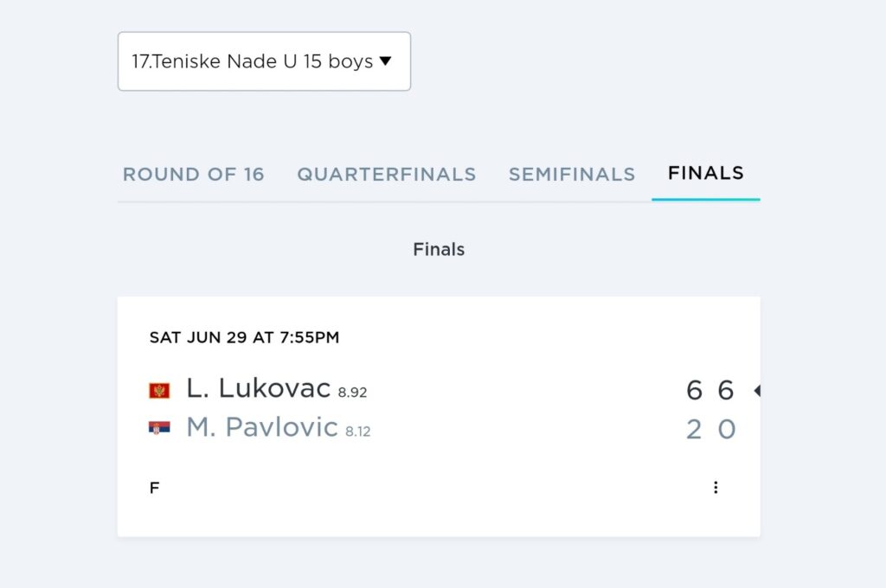Open the 17.Teniske Nade U 15 boys dropdown

click(x=264, y=61)
